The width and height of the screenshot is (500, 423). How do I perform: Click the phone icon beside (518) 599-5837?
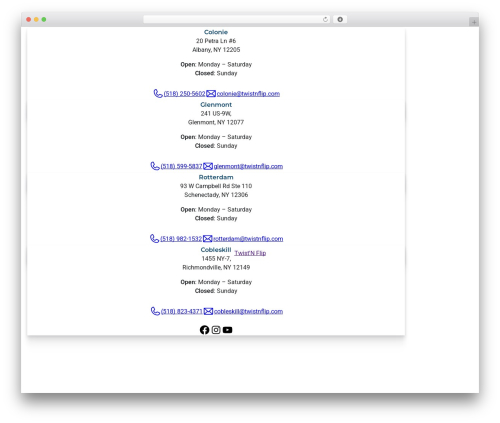pos(155,166)
